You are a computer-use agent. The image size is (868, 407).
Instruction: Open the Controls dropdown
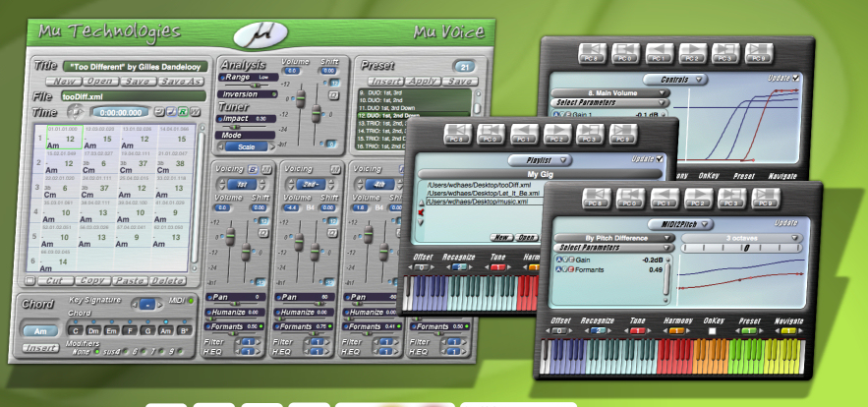tap(675, 80)
